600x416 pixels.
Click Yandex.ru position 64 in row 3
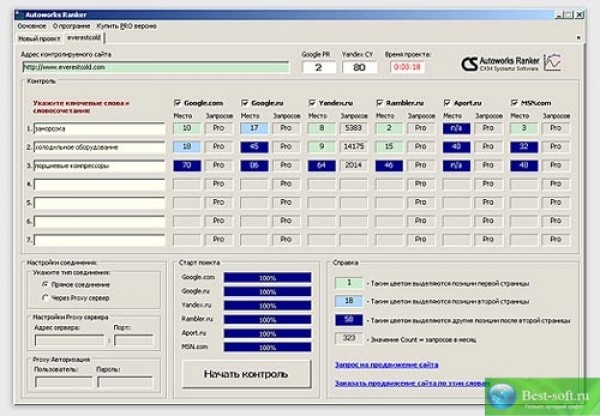tap(321, 165)
